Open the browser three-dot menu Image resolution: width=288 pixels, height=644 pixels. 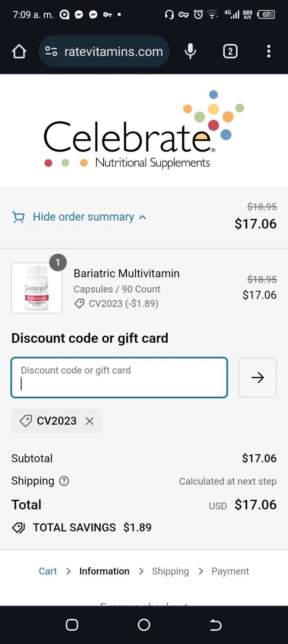coord(269,52)
